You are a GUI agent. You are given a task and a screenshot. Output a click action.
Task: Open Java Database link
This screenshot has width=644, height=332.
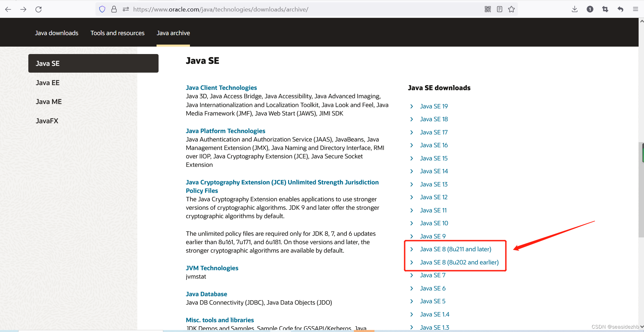point(206,294)
